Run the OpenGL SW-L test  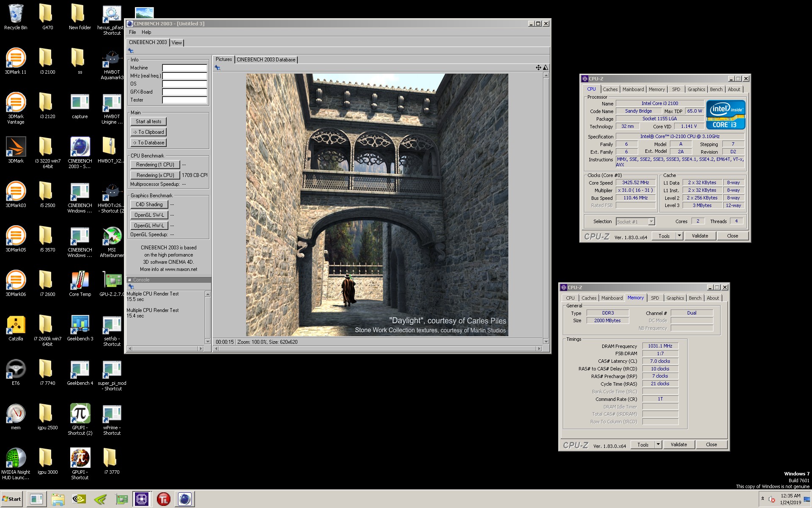149,215
